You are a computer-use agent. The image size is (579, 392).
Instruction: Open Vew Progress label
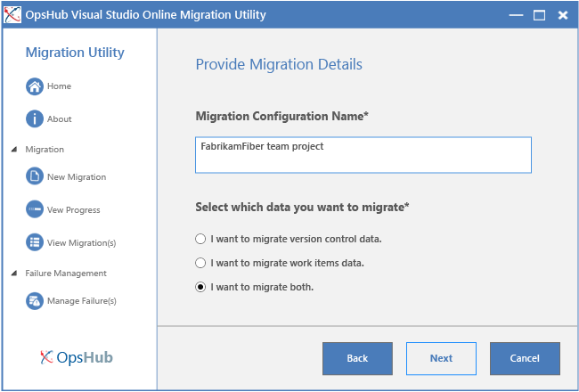coord(73,210)
